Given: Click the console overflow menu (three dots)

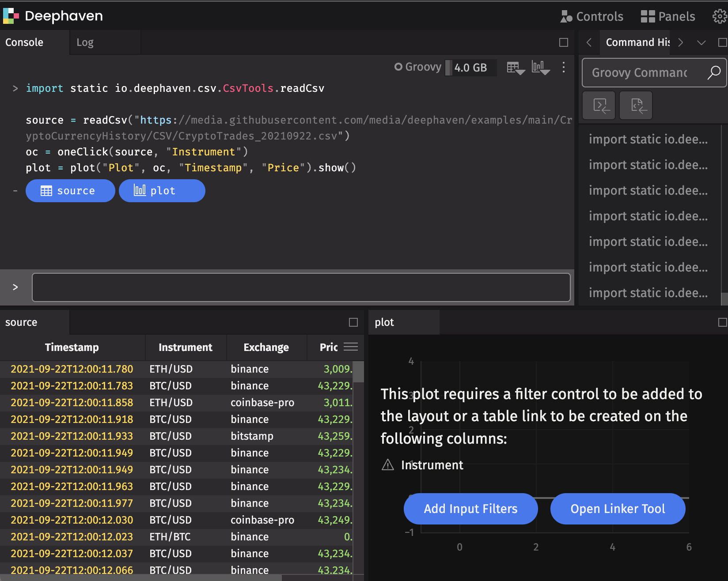Looking at the screenshot, I should click(x=564, y=68).
